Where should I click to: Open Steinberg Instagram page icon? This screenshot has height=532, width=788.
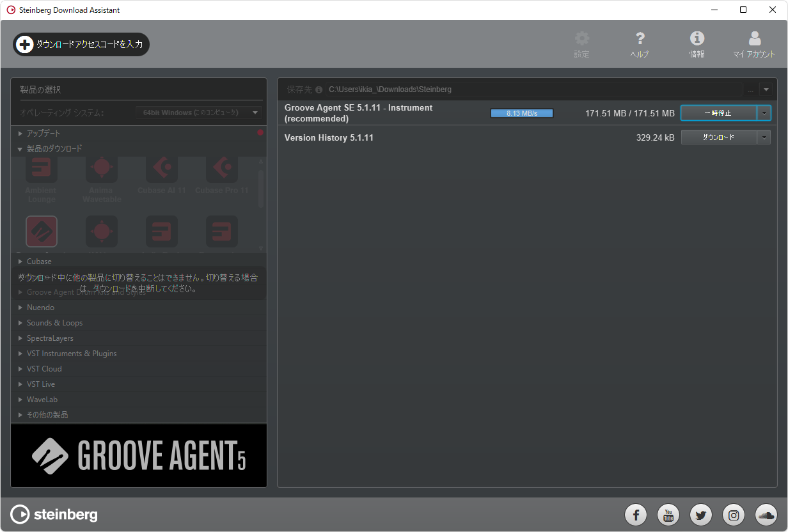(x=734, y=515)
